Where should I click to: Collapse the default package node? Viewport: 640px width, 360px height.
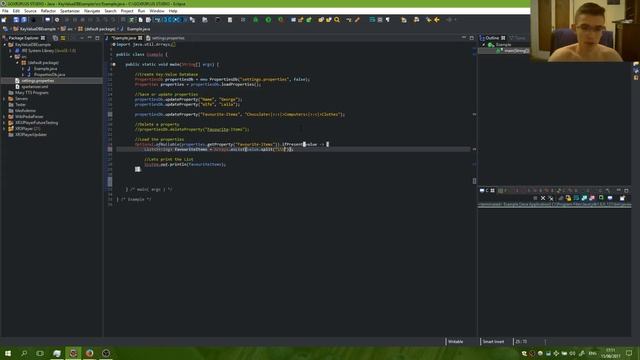(17, 63)
